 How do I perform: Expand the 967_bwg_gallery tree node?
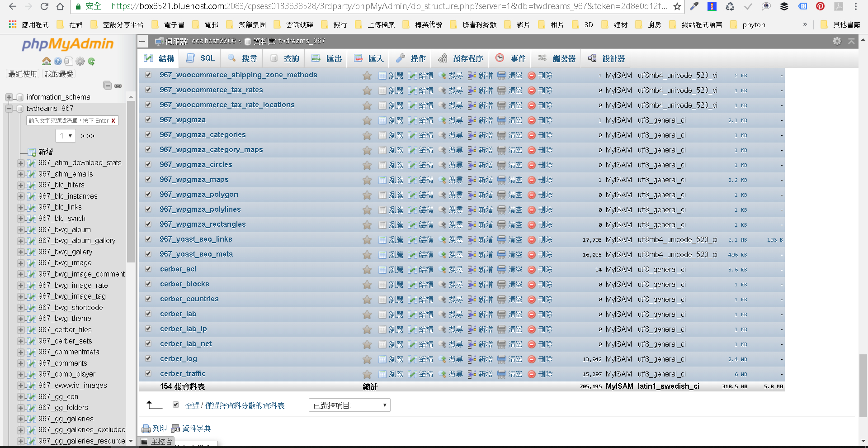(x=20, y=252)
